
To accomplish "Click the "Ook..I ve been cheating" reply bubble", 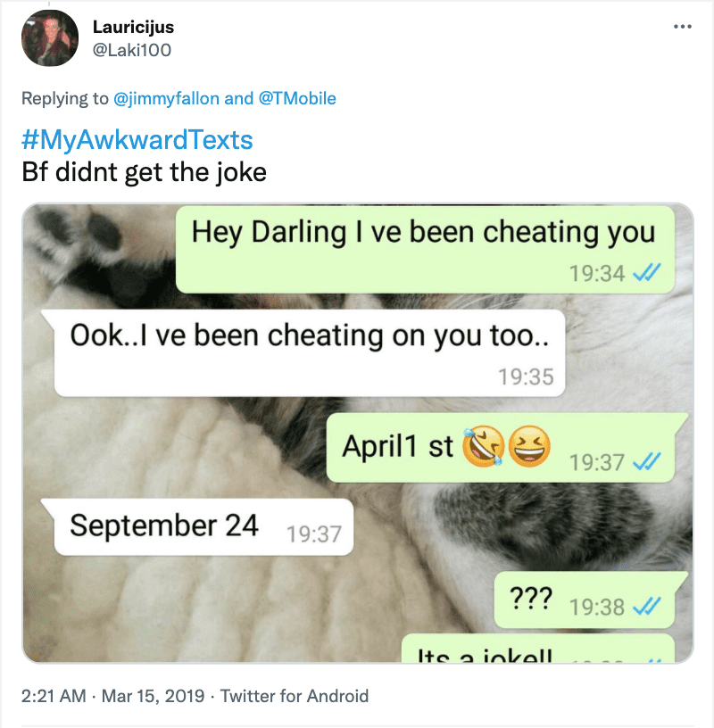I will pos(307,353).
